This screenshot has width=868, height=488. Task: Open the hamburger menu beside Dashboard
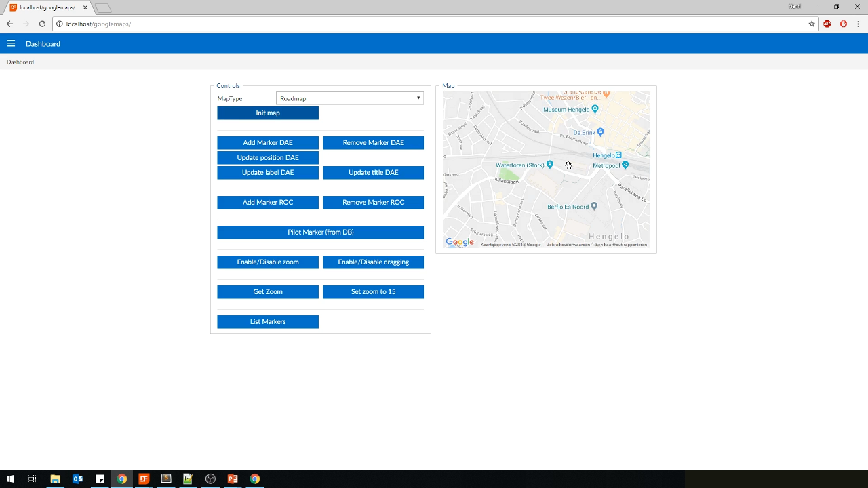point(11,43)
